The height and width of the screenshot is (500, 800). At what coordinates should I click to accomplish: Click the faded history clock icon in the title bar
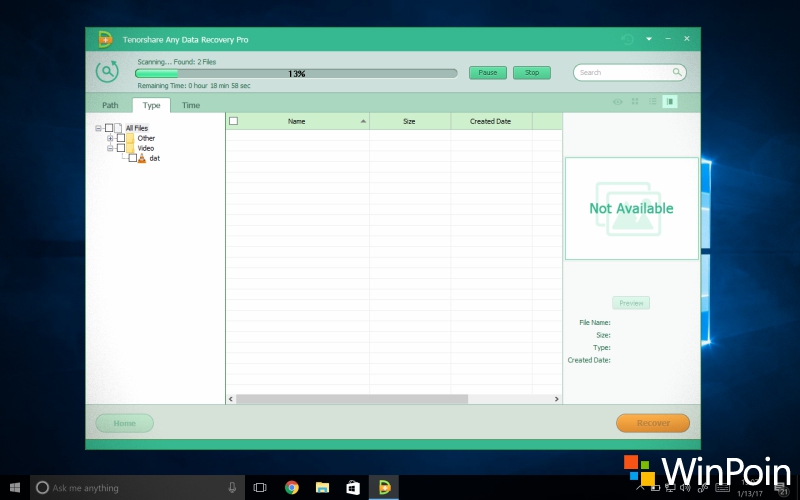point(628,39)
